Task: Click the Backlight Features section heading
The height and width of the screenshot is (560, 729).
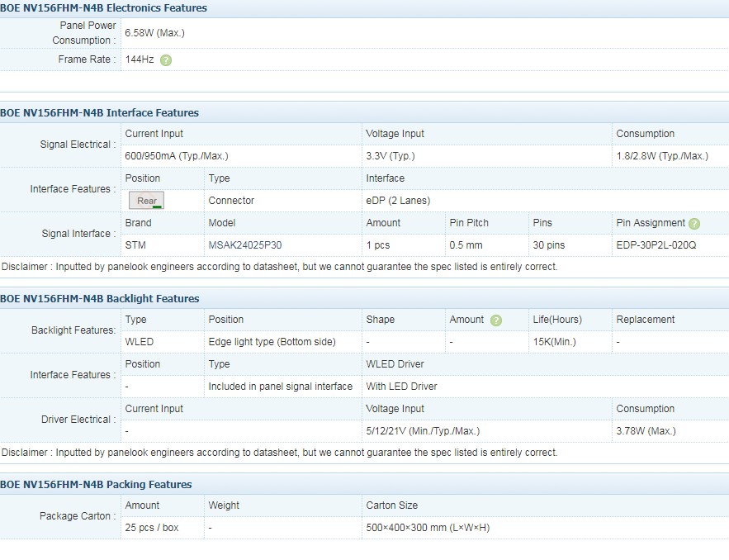Action: pyautogui.click(x=100, y=299)
